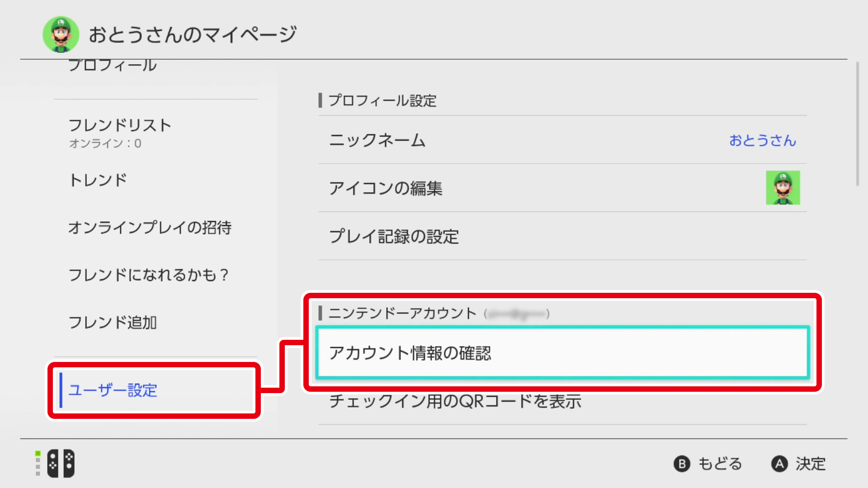Click the Luigi avatar in page header
This screenshot has width=868, height=488.
point(61,34)
